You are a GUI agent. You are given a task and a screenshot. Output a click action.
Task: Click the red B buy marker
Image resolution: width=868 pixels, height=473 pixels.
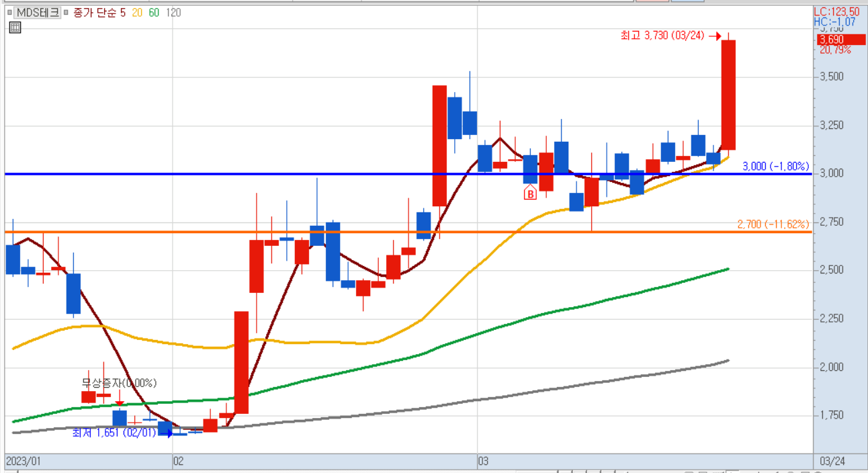coord(530,194)
